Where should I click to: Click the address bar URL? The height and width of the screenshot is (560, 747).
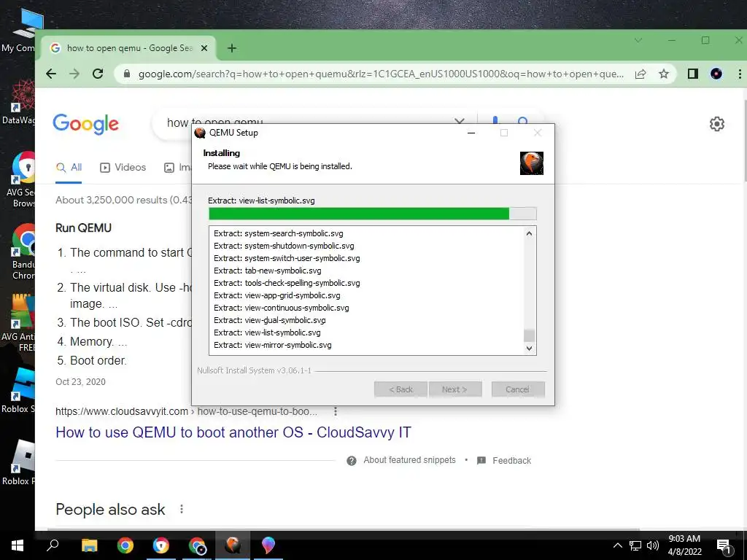point(380,74)
